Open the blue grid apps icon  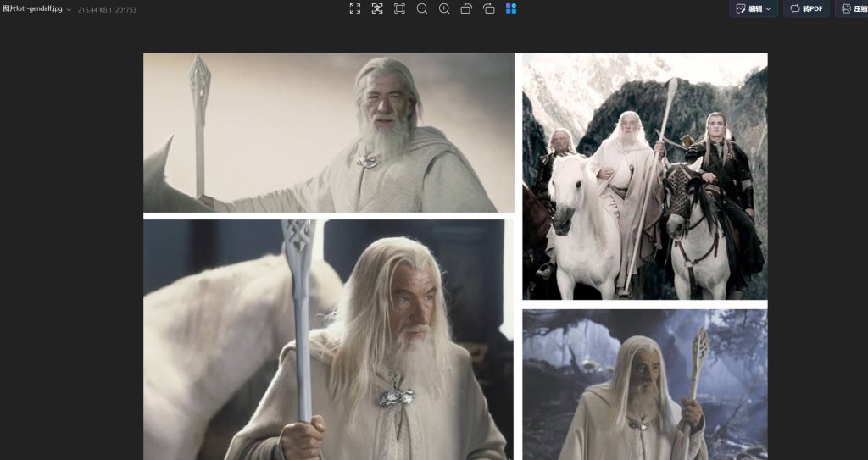511,8
